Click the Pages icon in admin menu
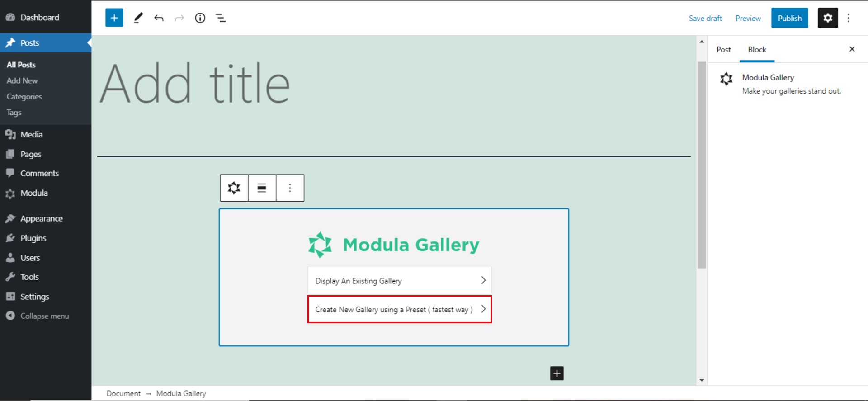The image size is (868, 401). (10, 154)
